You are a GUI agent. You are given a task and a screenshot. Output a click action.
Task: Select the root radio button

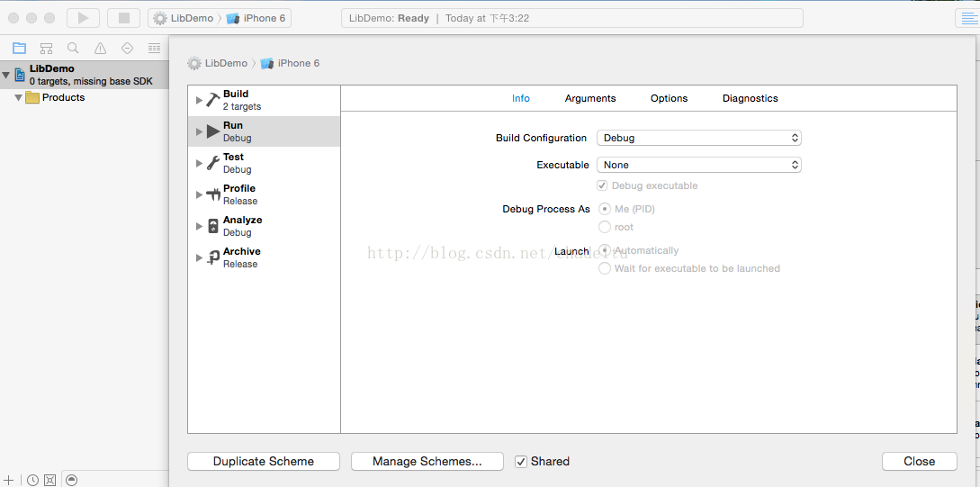click(x=605, y=227)
